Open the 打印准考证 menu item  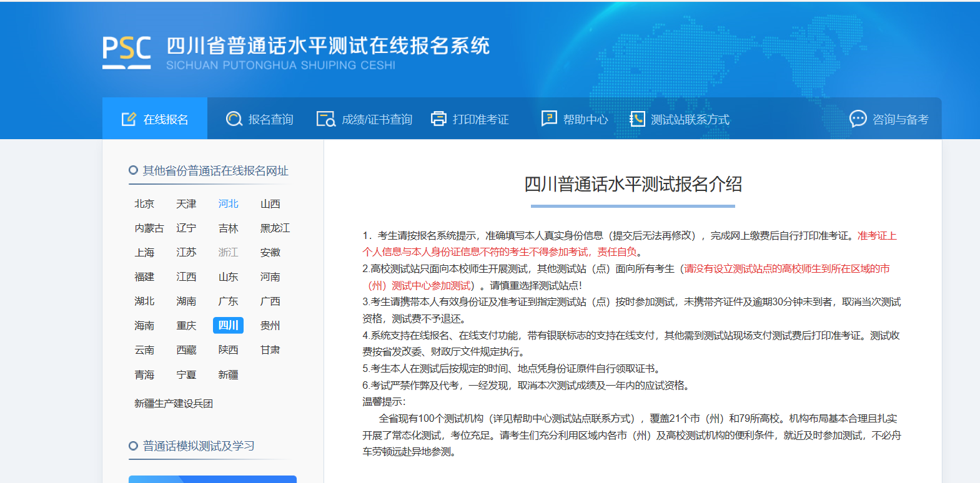470,119
